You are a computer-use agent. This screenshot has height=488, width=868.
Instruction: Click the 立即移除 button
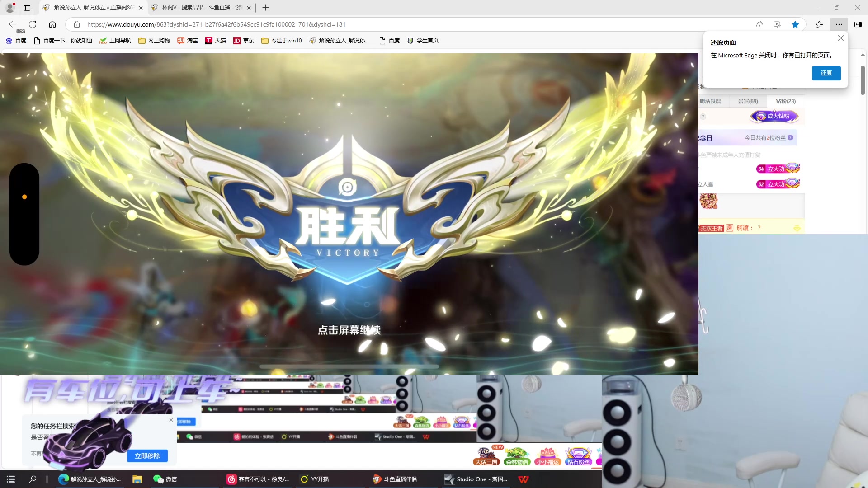[x=147, y=456]
